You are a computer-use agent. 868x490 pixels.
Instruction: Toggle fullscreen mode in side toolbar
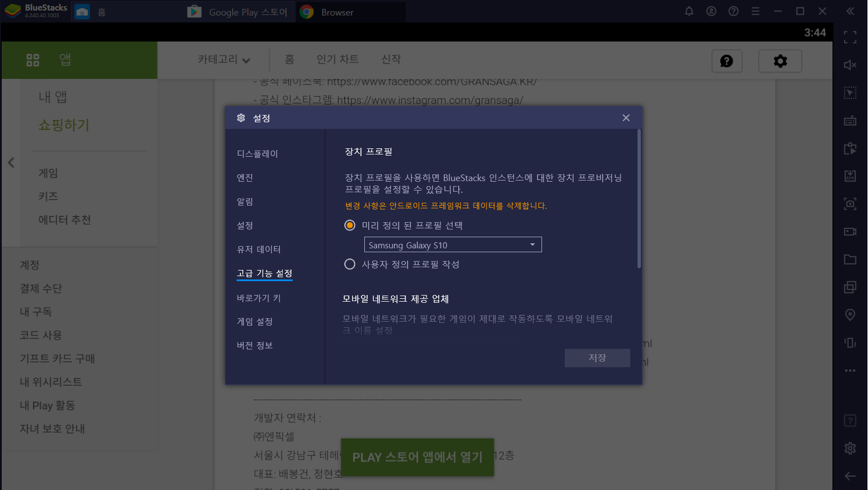click(850, 37)
